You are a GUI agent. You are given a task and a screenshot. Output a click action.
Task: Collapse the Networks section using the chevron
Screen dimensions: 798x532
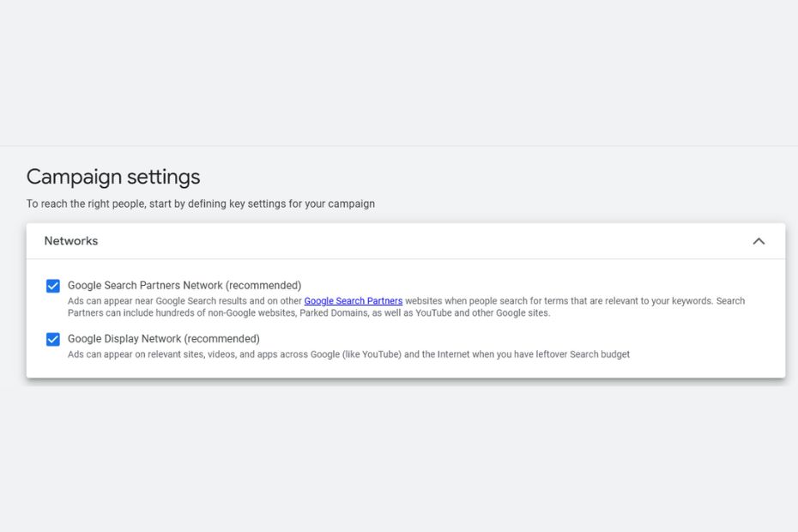point(758,241)
